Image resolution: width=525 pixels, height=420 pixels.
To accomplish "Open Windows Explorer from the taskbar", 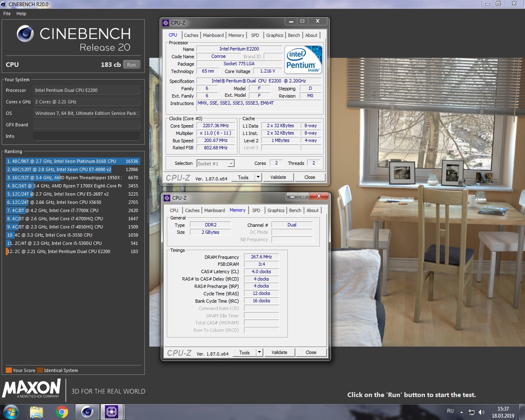I will tap(37, 412).
